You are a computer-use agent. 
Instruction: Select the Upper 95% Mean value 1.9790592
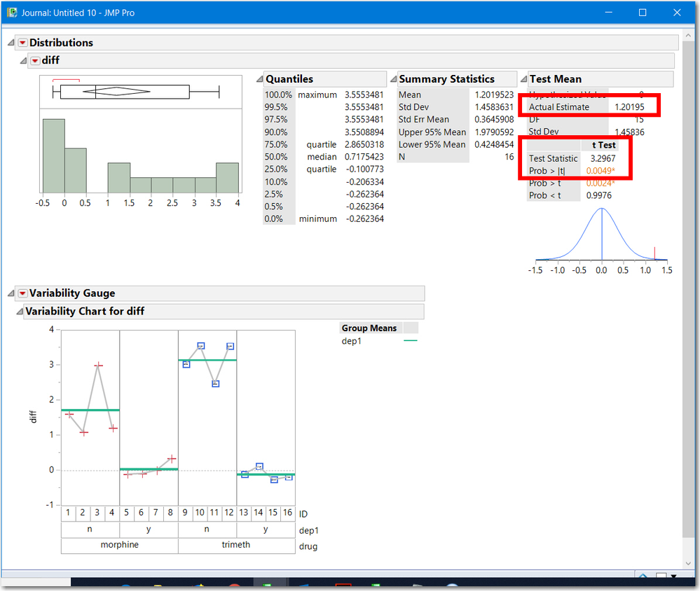coord(494,132)
